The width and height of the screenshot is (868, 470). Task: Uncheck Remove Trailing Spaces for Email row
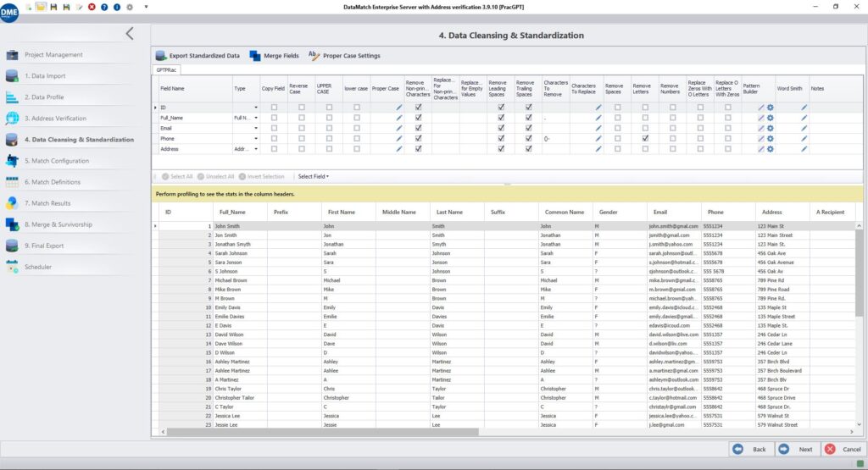[529, 128]
